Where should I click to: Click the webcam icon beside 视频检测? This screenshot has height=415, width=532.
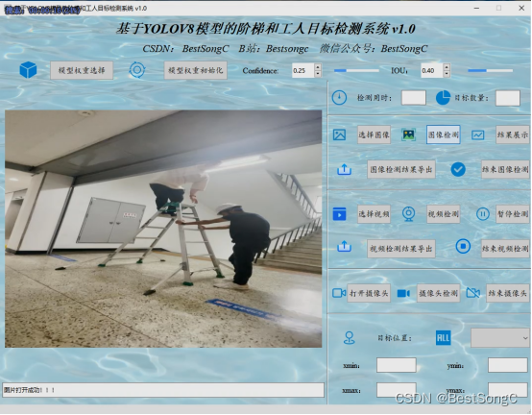coord(408,214)
